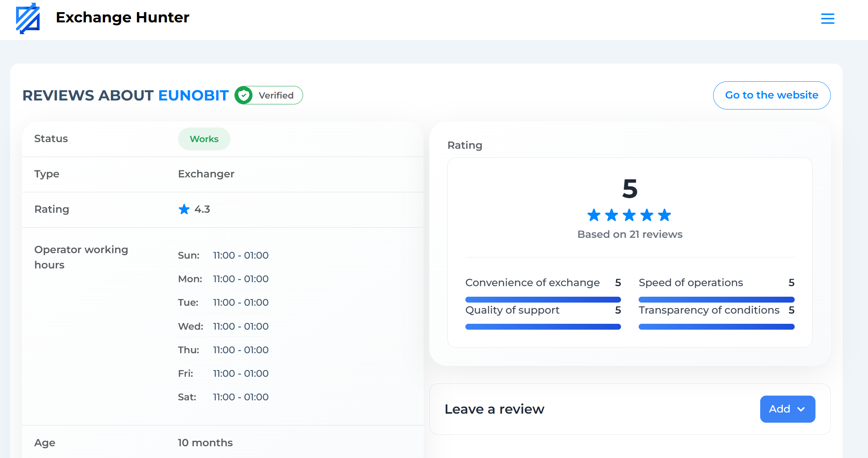The image size is (868, 458).
Task: Click the fifth star under the 5 rating
Action: pos(665,215)
